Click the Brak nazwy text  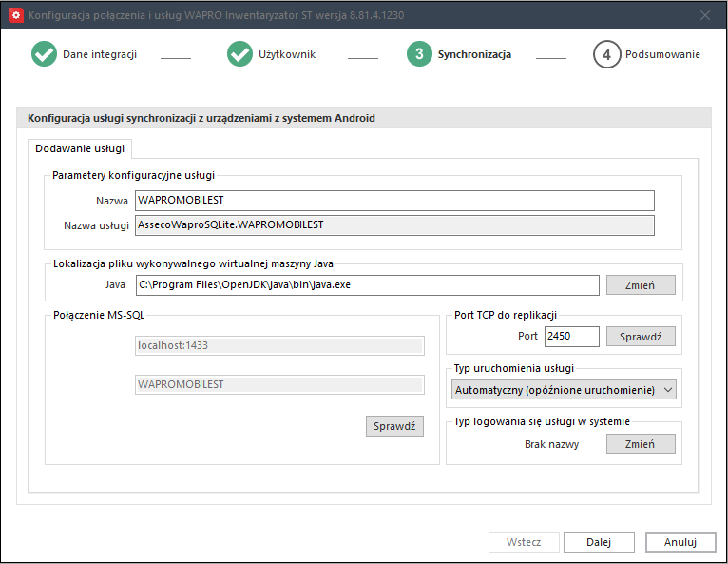coord(551,444)
